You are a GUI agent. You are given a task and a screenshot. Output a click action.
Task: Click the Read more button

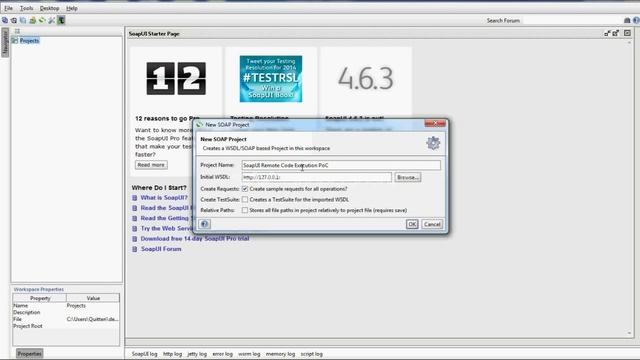tap(151, 165)
